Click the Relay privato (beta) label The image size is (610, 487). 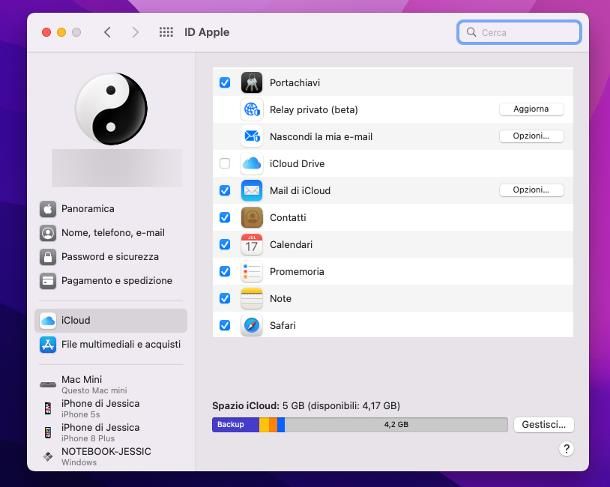[314, 110]
